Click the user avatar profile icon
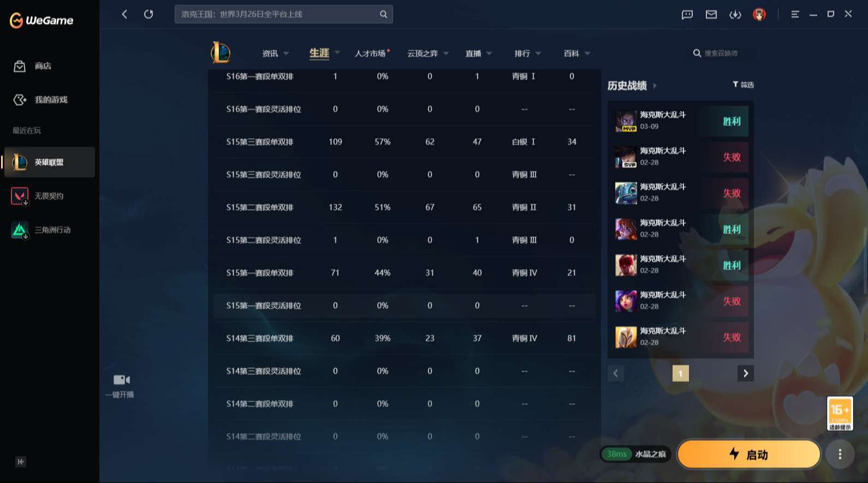This screenshot has height=483, width=868. 759,15
